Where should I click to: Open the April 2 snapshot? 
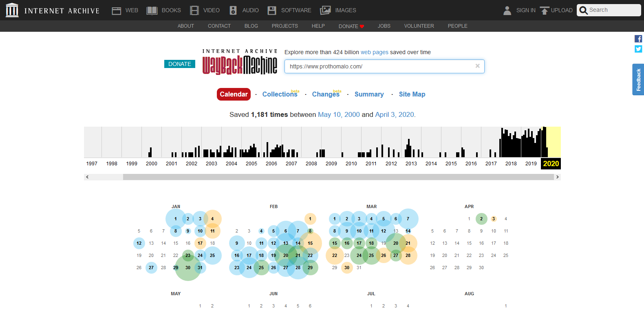(x=481, y=219)
